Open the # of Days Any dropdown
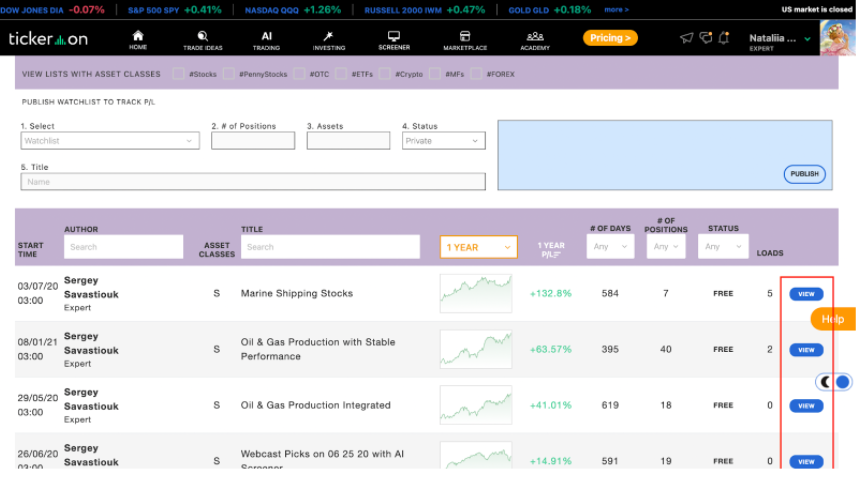This screenshot has height=478, width=859. [x=610, y=247]
